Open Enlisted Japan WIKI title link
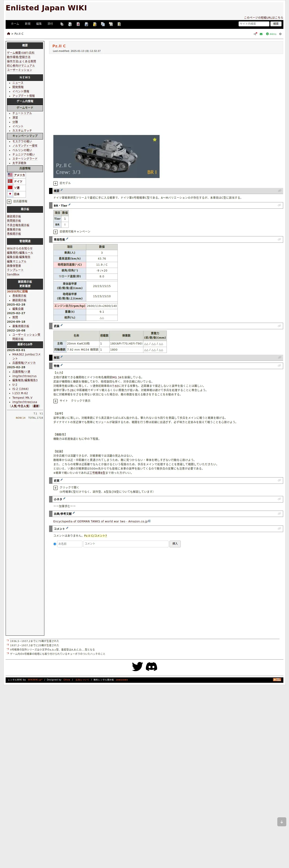Image resolution: width=289 pixels, height=868 pixels. [x=46, y=8]
